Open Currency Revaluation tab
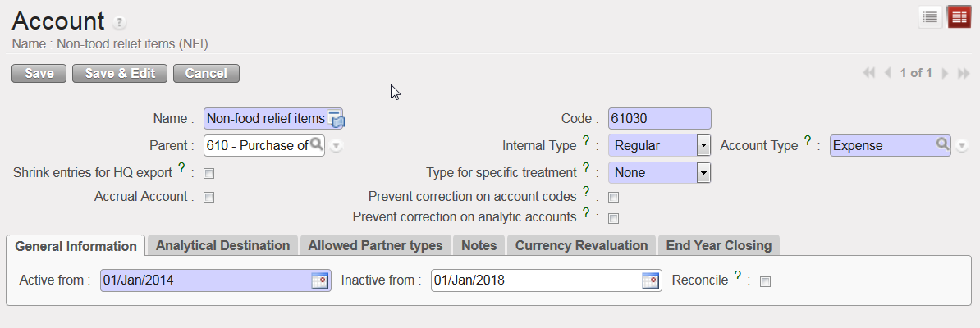980x328 pixels. pos(581,245)
